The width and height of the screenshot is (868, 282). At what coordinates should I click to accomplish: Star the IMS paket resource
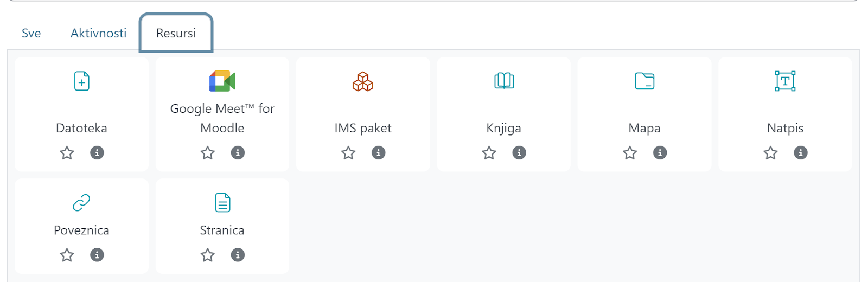pos(348,153)
